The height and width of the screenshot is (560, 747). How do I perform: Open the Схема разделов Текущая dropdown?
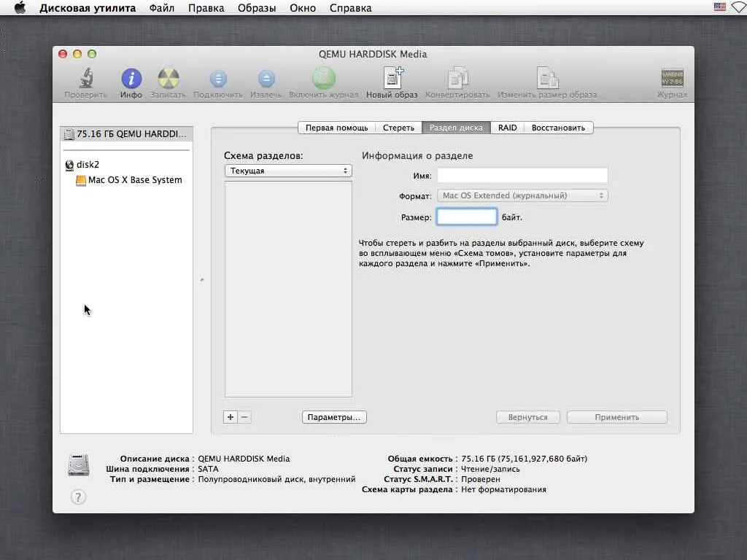[x=288, y=171]
